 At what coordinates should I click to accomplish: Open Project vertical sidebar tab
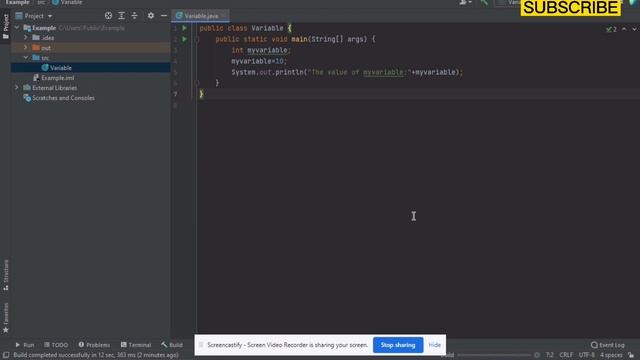click(x=5, y=27)
